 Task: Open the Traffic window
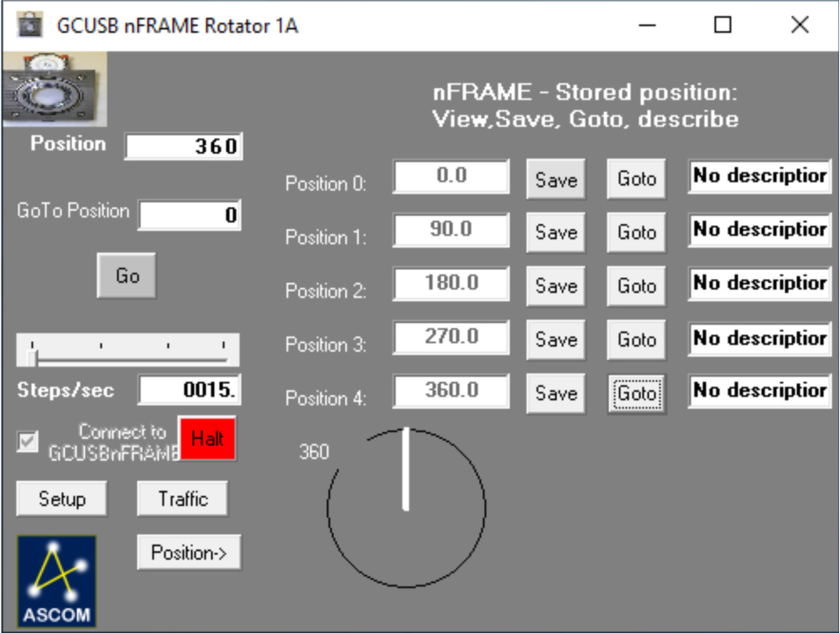click(182, 499)
